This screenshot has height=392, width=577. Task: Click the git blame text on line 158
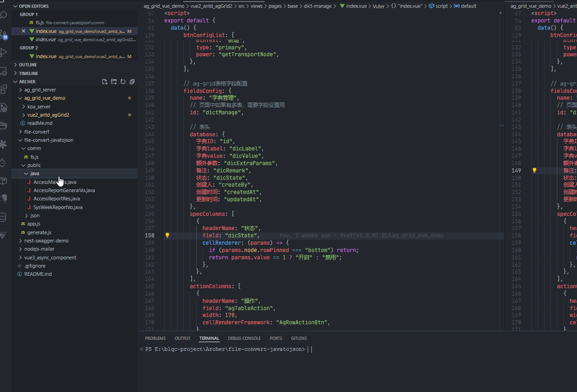click(x=361, y=236)
